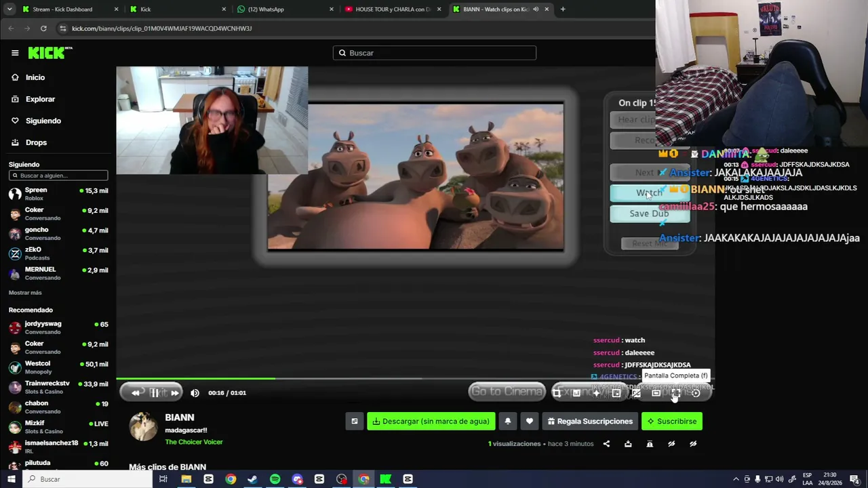Viewport: 868px width, 488px height.
Task: Open Spotify from the taskbar
Action: [x=275, y=479]
